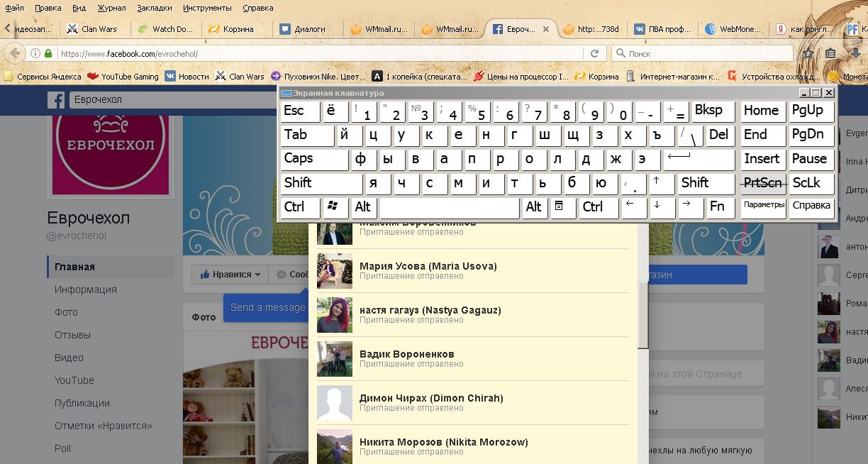Click the spacebar on on-screen keyboard
This screenshot has height=464, width=868.
(x=450, y=207)
